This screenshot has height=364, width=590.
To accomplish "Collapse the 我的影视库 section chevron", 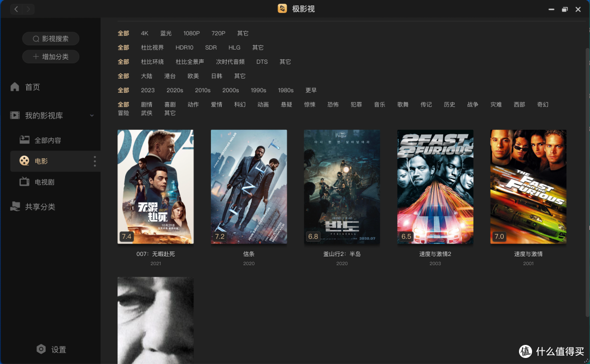I will tap(92, 115).
